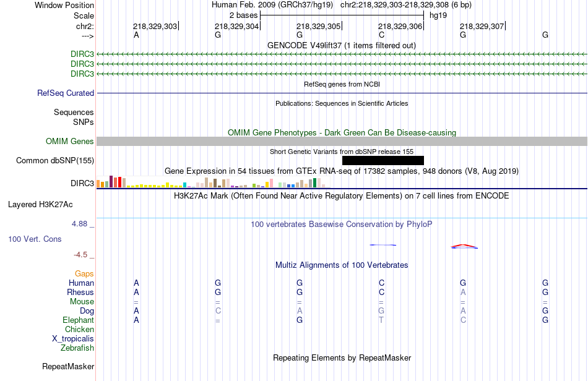588x381 pixels.
Task: Select the X_tropicalis species row label
Action: click(x=73, y=339)
